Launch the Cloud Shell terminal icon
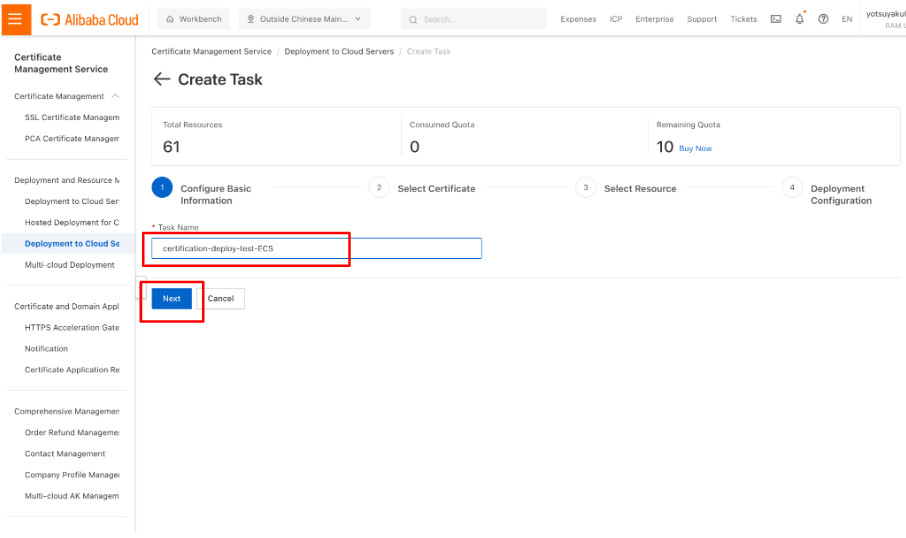The width and height of the screenshot is (906, 538). click(775, 19)
